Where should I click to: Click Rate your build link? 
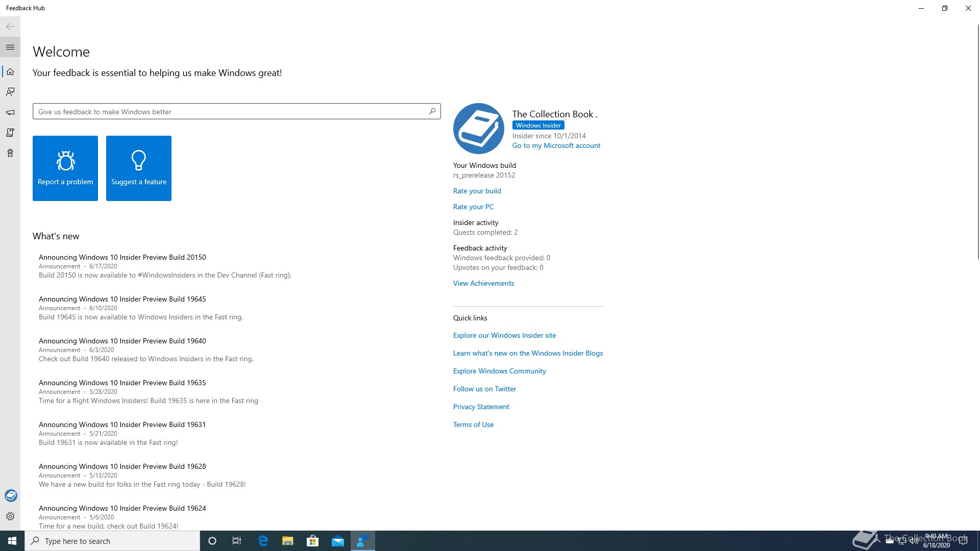(477, 191)
